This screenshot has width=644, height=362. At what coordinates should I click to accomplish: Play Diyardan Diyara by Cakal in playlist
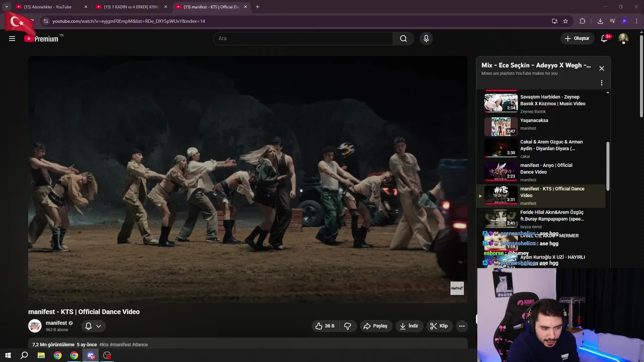541,149
